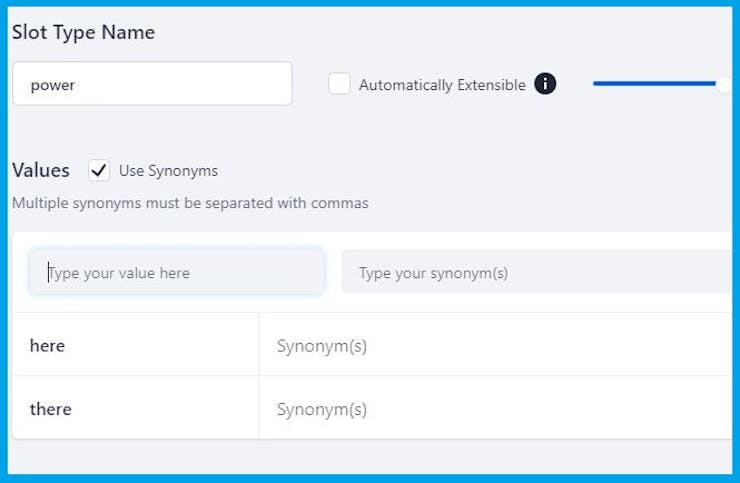Viewport: 740px width, 483px height.
Task: Click the checkmark inside the Use Synonyms box
Action: point(99,170)
